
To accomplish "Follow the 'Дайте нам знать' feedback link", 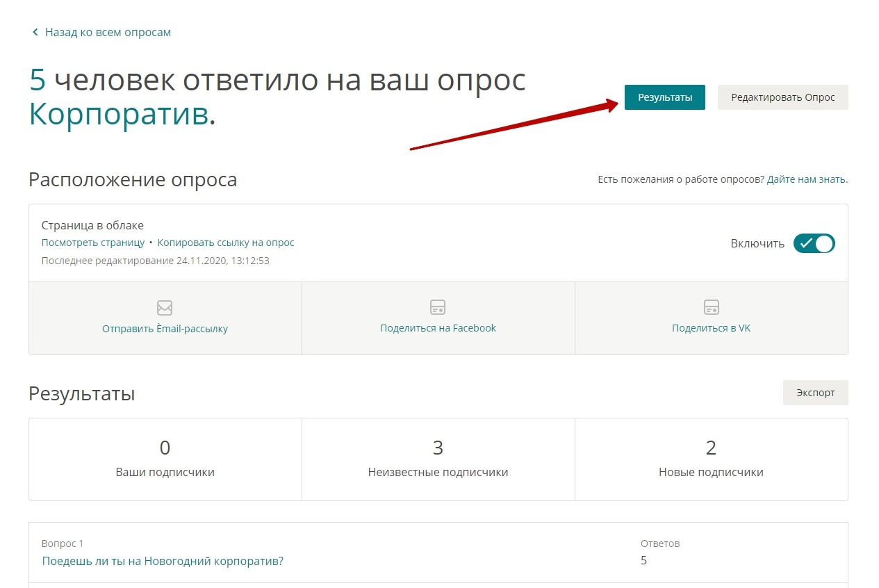I will 807,179.
